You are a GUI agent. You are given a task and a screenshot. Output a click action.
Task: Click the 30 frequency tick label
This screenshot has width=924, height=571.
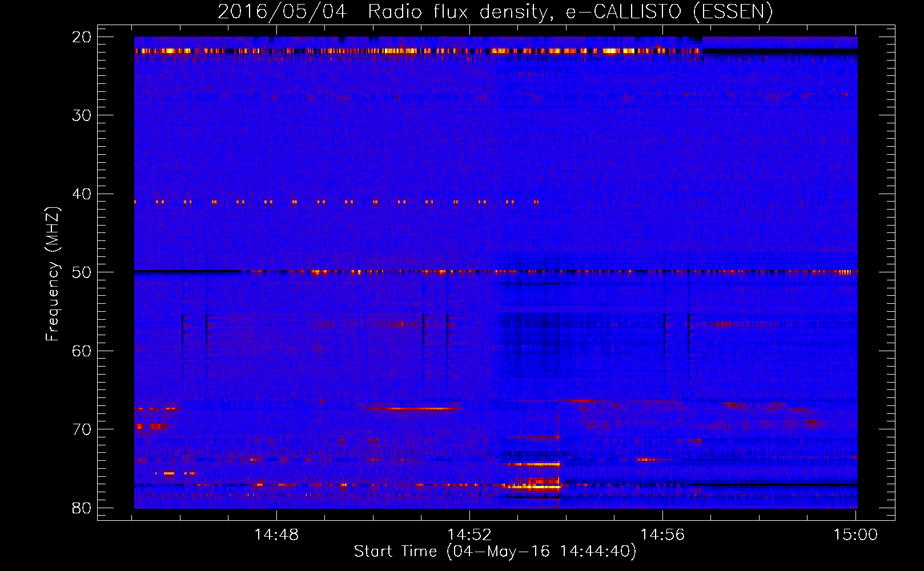[x=82, y=115]
